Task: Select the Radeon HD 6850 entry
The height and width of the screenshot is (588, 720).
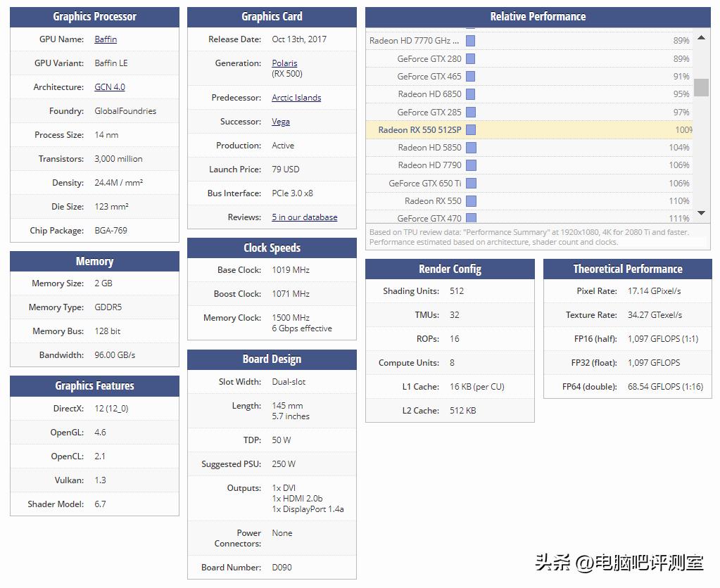Action: click(x=430, y=94)
